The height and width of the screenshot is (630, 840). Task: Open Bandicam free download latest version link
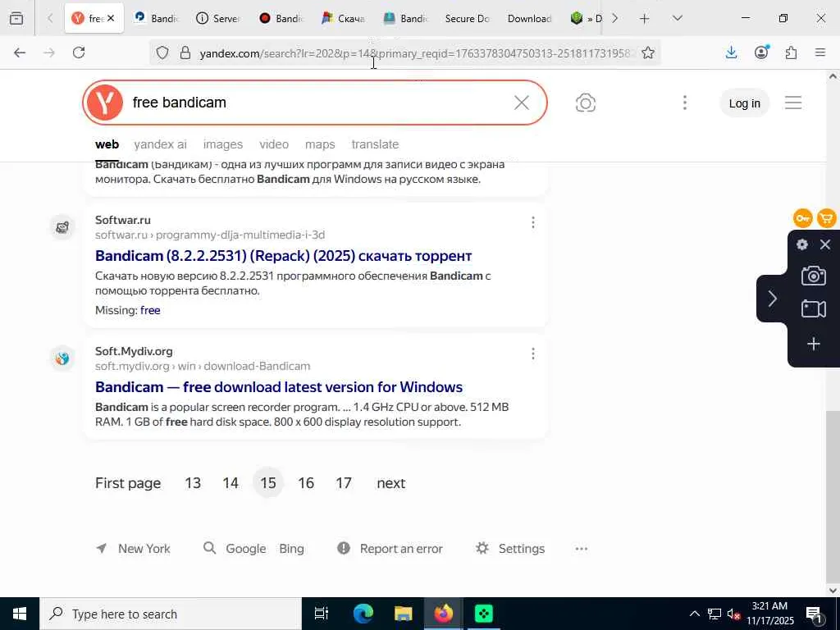[x=279, y=387]
